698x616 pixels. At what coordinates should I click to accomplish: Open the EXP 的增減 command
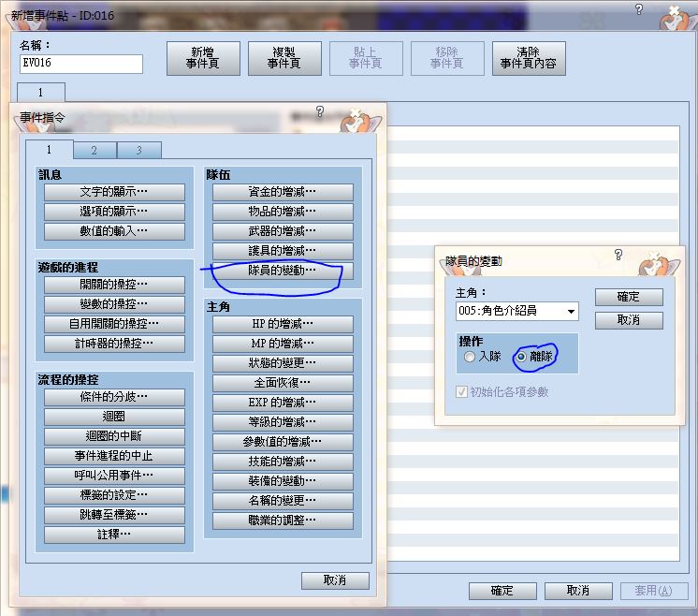pos(283,403)
